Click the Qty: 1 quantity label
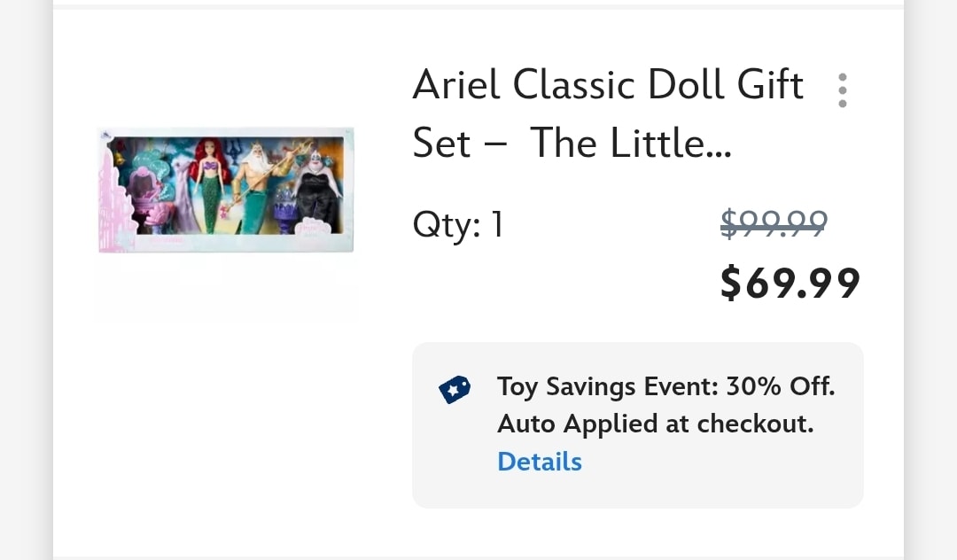957x560 pixels. (458, 224)
